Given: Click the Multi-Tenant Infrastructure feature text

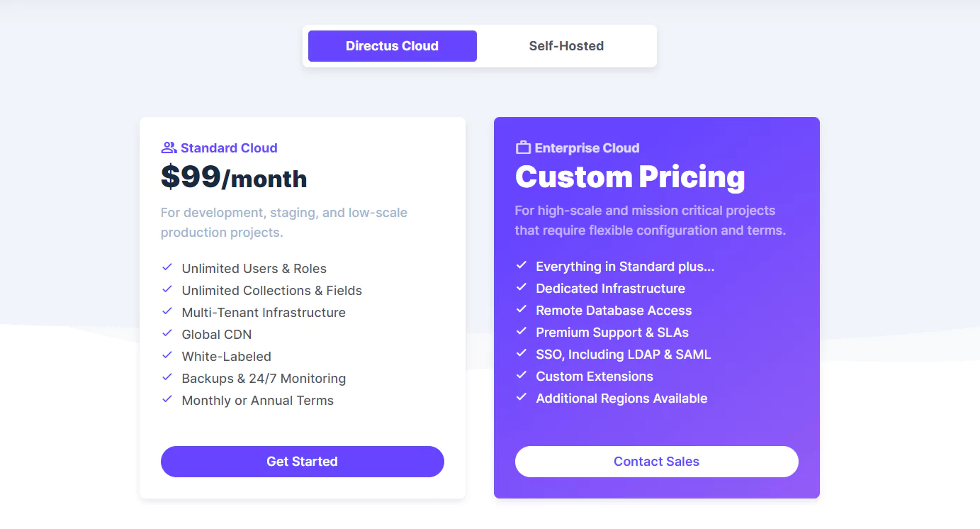Looking at the screenshot, I should [x=264, y=313].
